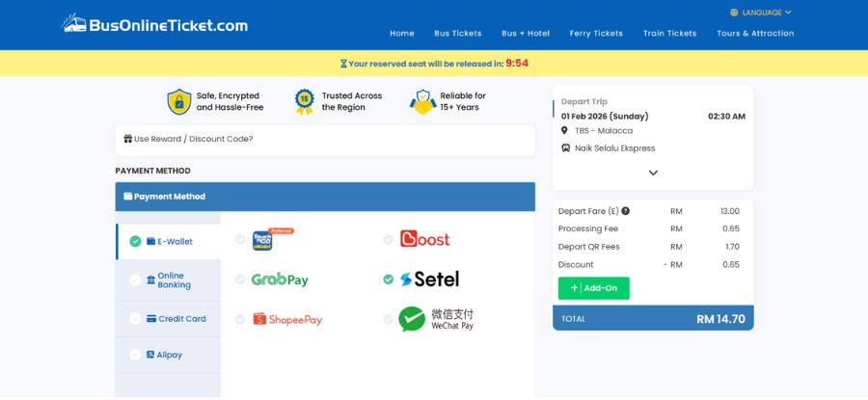Click the Safe, Encrypted shield lock icon
The height and width of the screenshot is (400, 868).
pyautogui.click(x=179, y=102)
